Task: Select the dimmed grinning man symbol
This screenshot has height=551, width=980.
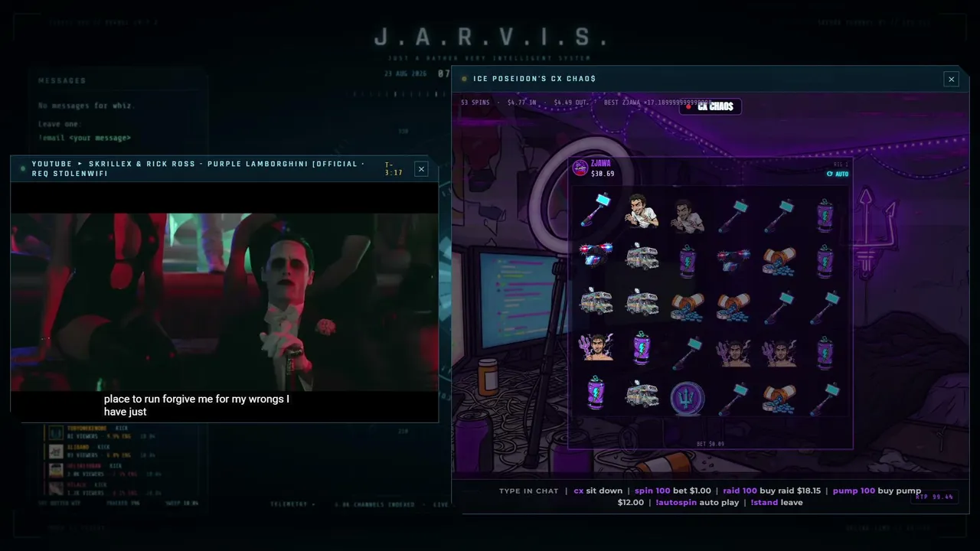Action: click(x=688, y=215)
